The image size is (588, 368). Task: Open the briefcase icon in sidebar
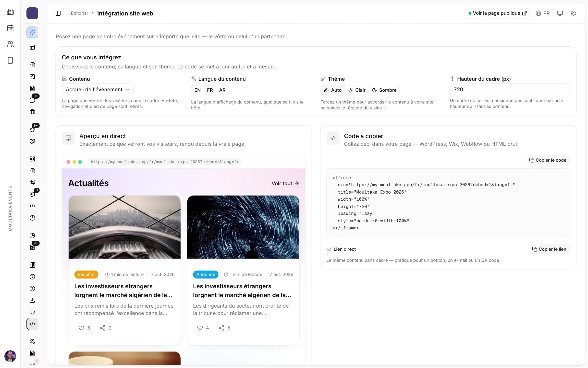(x=32, y=112)
